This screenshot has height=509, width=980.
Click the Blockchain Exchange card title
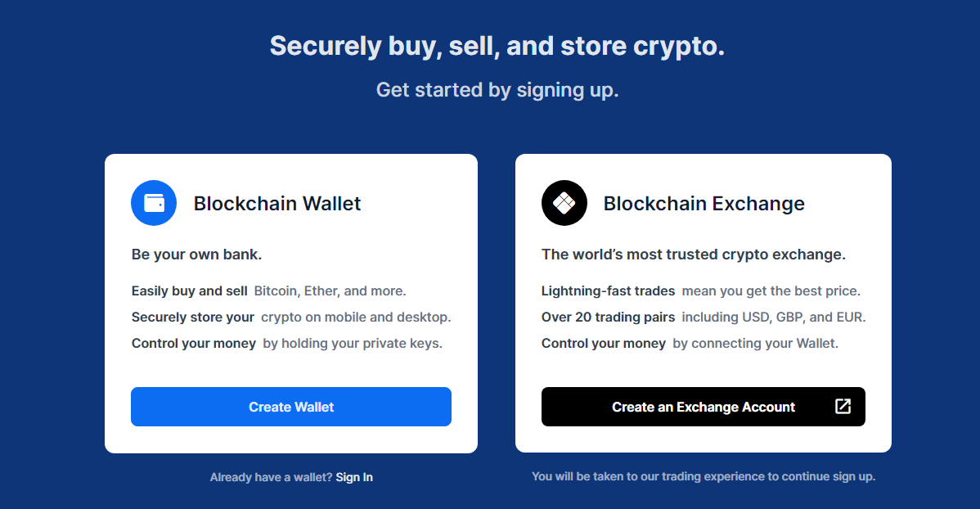tap(704, 203)
